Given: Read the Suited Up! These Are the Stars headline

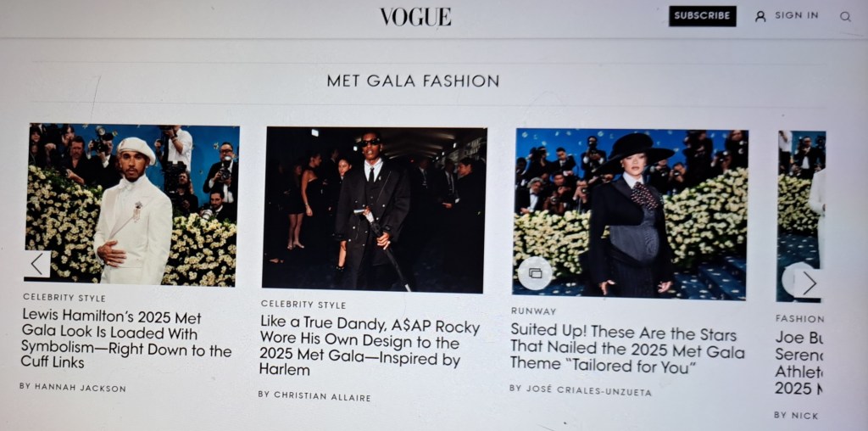Looking at the screenshot, I should click(627, 347).
